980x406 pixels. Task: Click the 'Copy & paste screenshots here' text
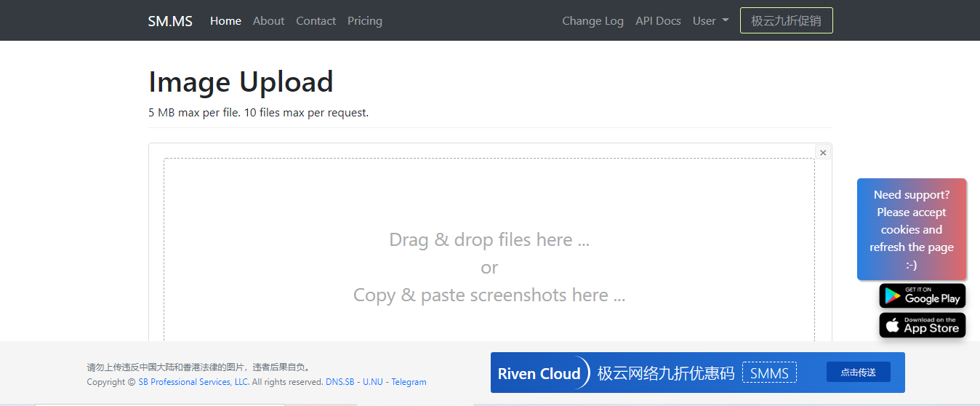489,295
